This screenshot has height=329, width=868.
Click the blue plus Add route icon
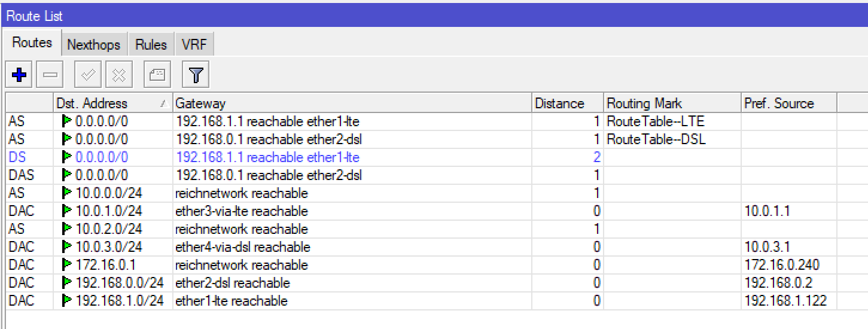coord(19,75)
